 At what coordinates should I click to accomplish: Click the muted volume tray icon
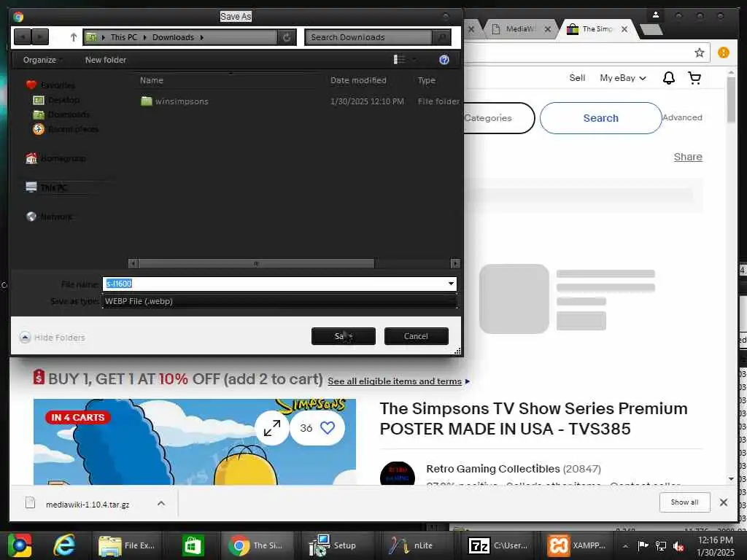[678, 546]
